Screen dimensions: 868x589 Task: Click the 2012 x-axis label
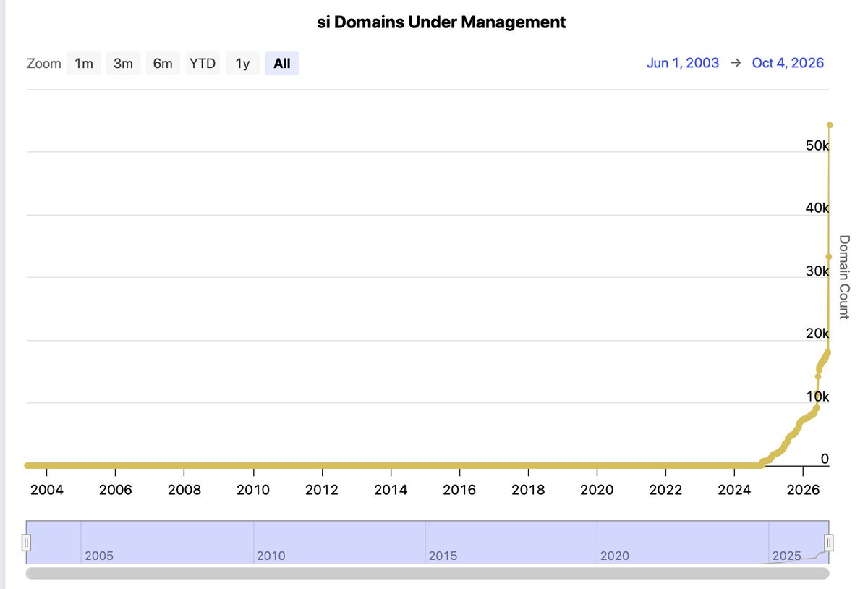pyautogui.click(x=322, y=490)
